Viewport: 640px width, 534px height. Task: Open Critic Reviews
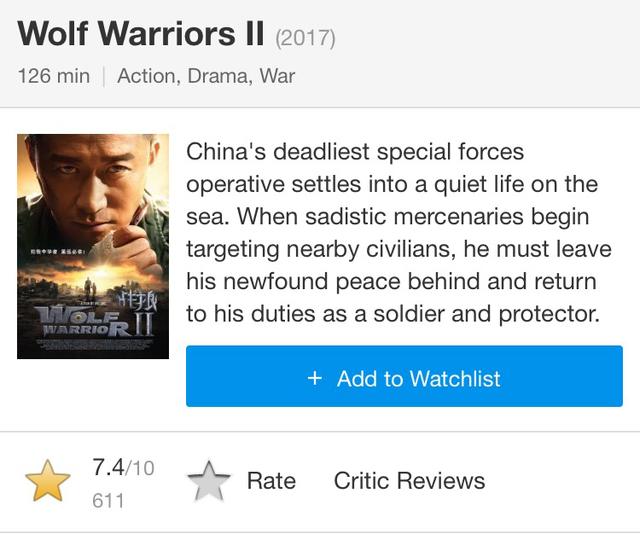click(x=409, y=481)
